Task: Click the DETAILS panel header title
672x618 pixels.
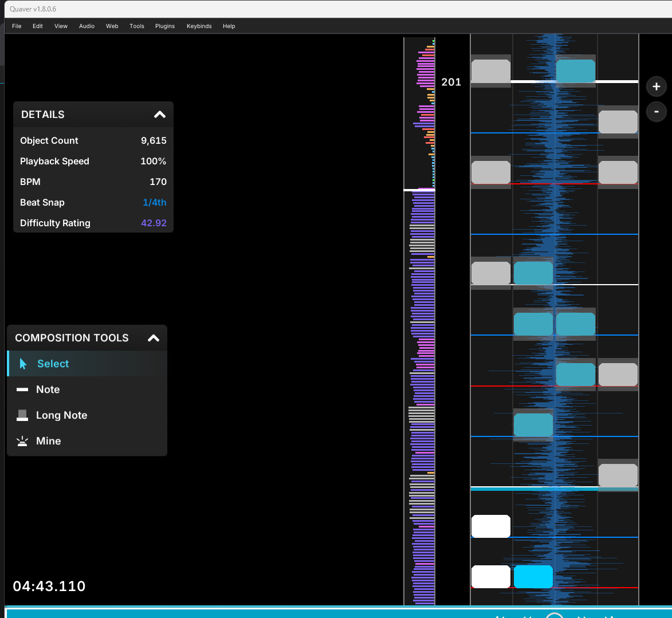Action: click(43, 115)
